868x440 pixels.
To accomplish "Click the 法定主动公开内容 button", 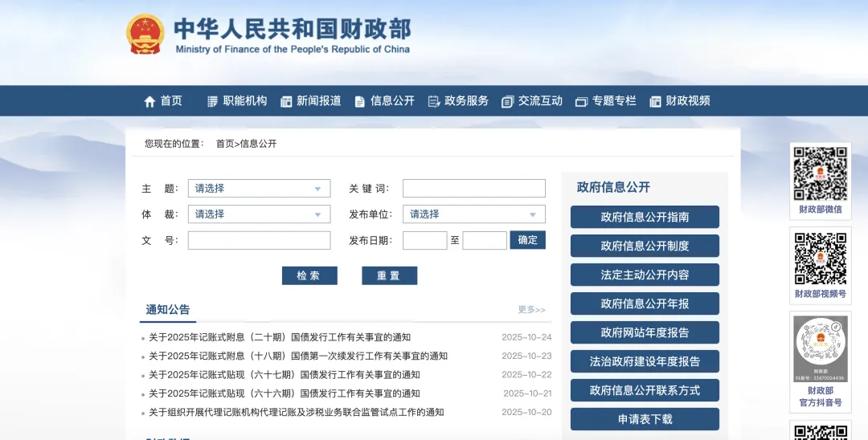I will pyautogui.click(x=645, y=275).
